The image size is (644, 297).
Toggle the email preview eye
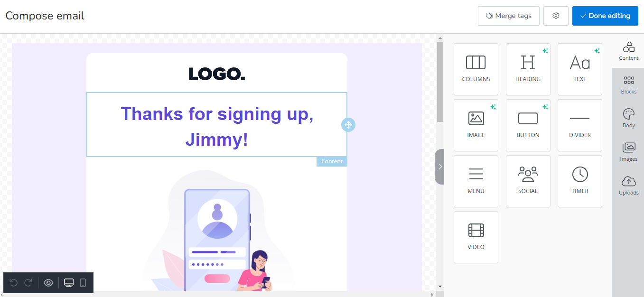point(48,282)
